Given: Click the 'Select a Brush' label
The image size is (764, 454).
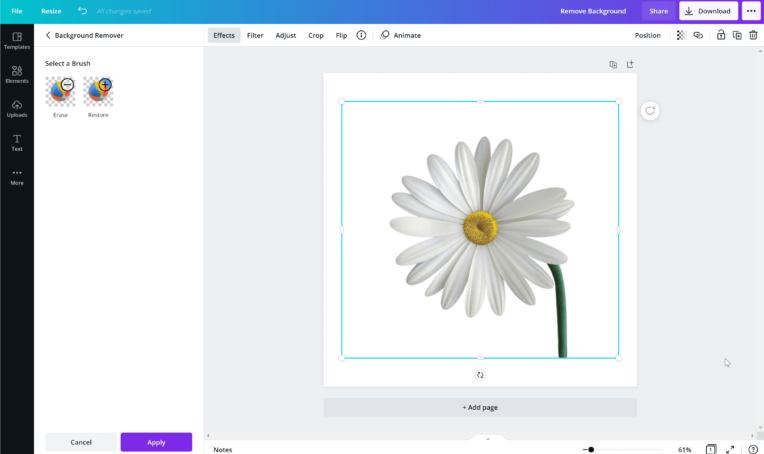Looking at the screenshot, I should coord(68,63).
